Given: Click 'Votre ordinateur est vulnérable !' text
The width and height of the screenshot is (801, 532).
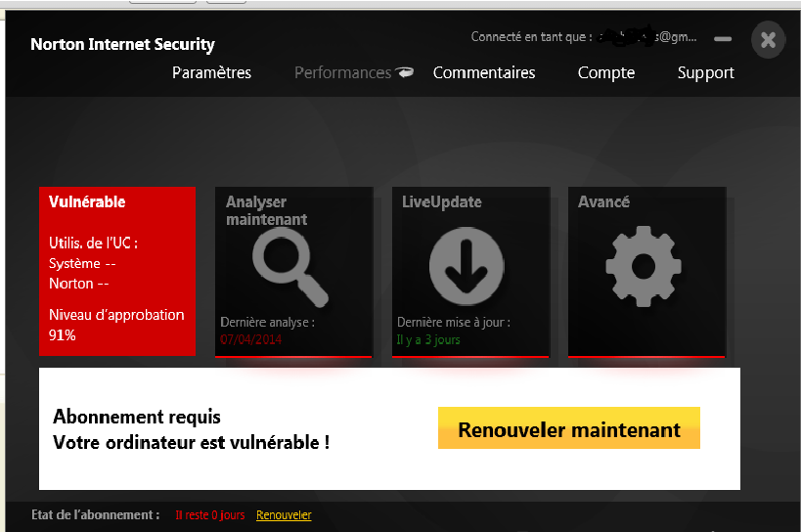Looking at the screenshot, I should pyautogui.click(x=192, y=442).
